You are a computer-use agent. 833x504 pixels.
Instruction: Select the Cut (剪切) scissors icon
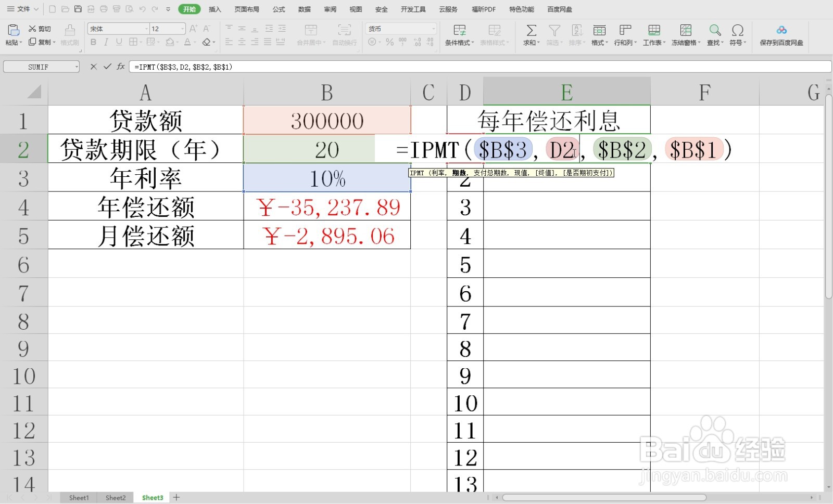pos(32,29)
